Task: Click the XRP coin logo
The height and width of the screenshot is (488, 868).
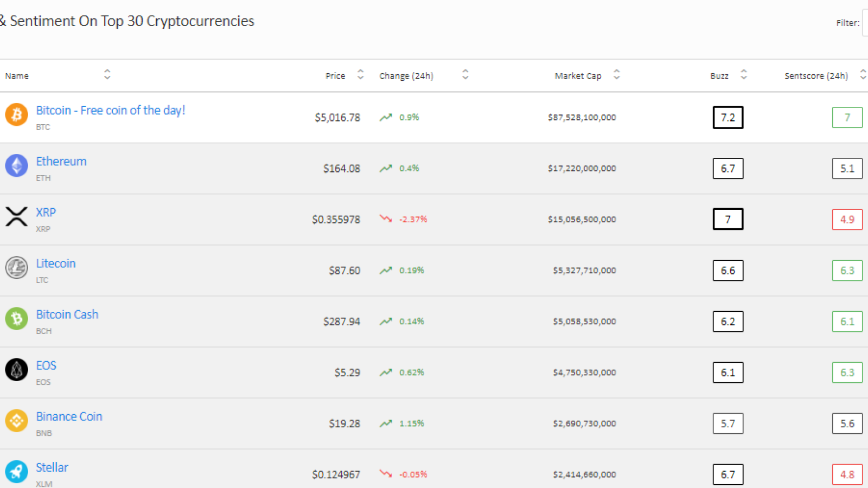Action: pyautogui.click(x=17, y=216)
